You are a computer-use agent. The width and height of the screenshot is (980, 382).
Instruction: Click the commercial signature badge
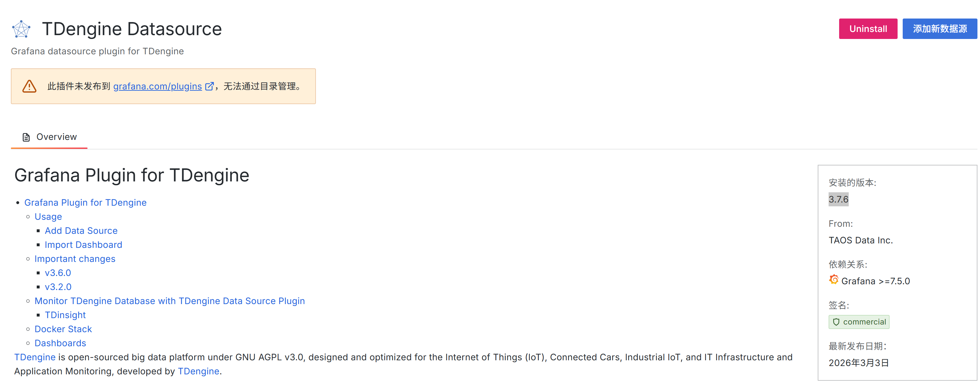pyautogui.click(x=859, y=322)
